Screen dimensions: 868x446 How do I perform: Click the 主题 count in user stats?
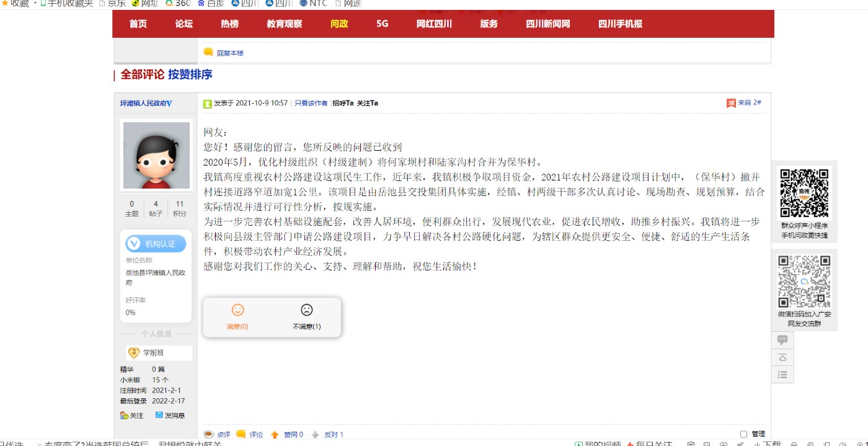(x=131, y=208)
